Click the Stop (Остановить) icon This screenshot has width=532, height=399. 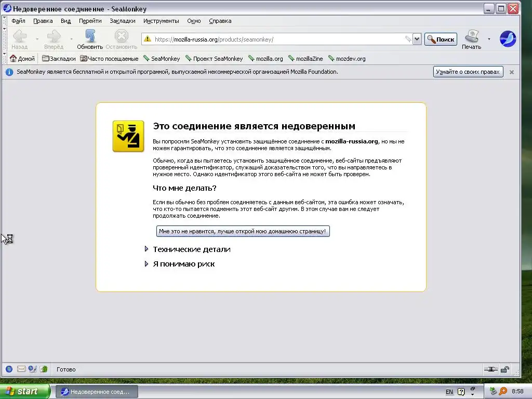121,36
